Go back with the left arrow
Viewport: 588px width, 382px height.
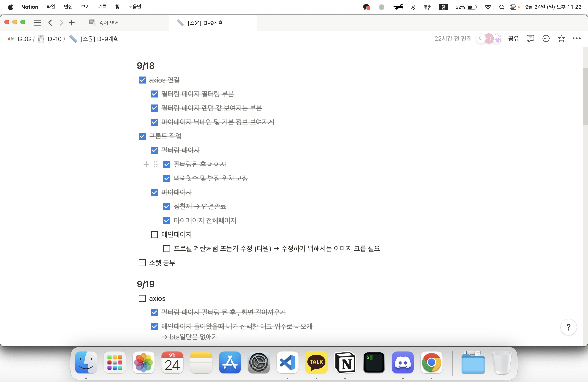coord(50,23)
